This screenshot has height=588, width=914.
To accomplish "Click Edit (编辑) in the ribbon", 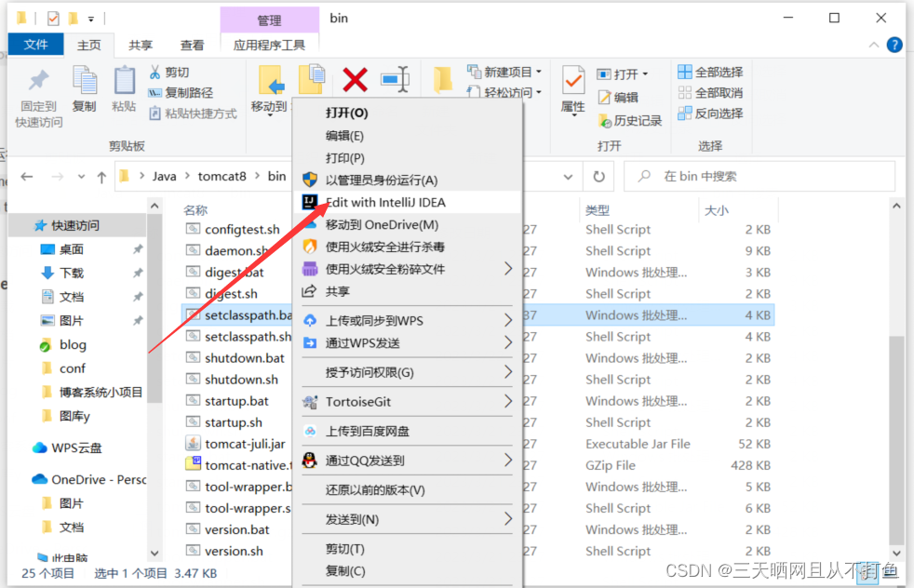I will (x=618, y=98).
